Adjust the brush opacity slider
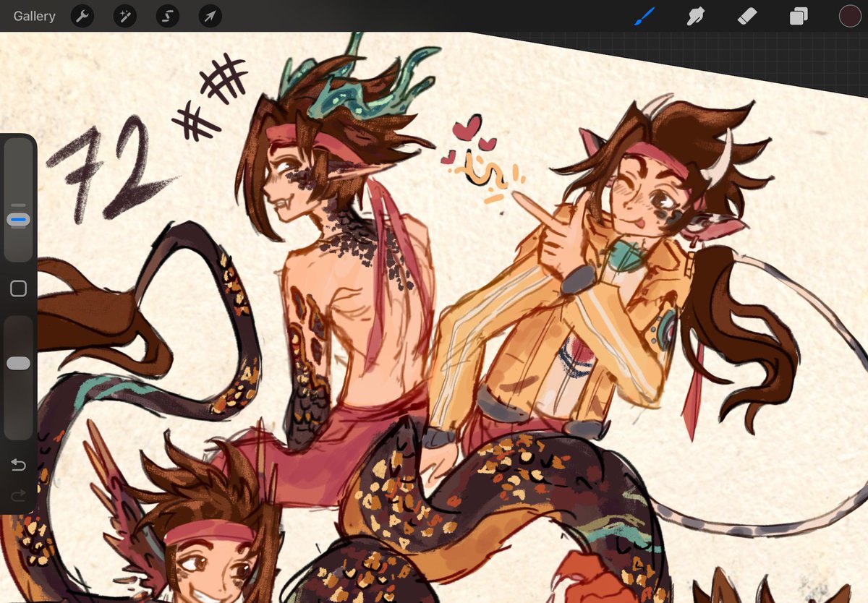 tap(18, 362)
